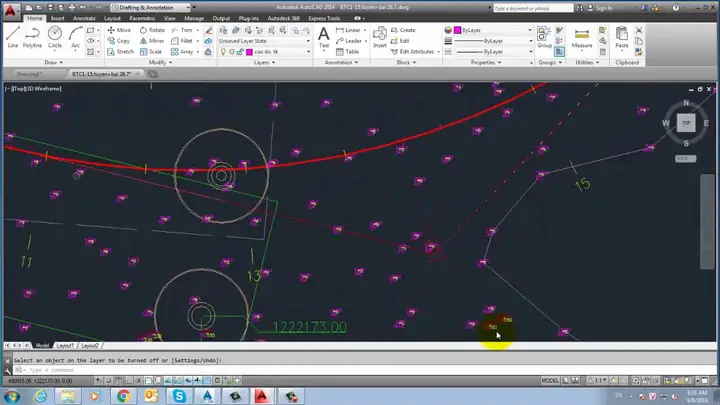Open the Insert ribbon tab
This screenshot has height=405, width=720.
pyautogui.click(x=57, y=18)
